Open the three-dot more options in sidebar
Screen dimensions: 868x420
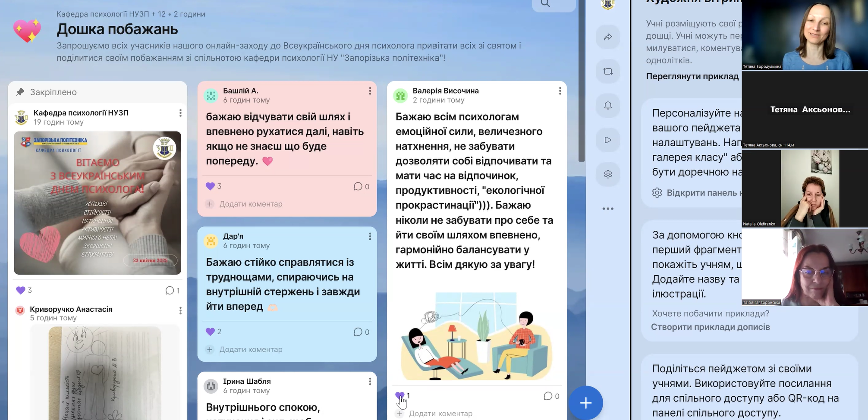tap(608, 209)
